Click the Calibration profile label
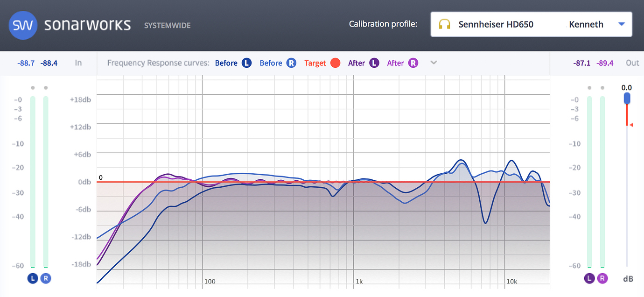The height and width of the screenshot is (297, 644). coord(383,24)
